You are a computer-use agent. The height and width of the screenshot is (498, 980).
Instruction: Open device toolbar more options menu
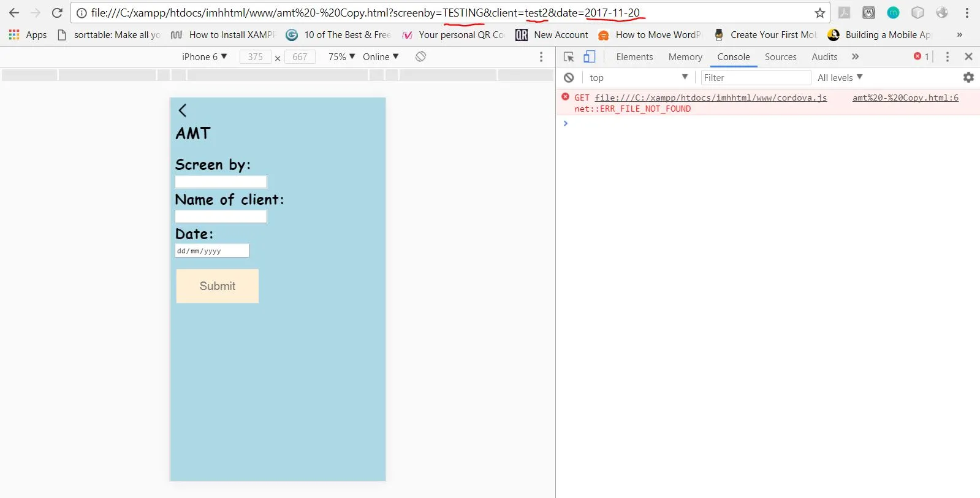click(541, 56)
